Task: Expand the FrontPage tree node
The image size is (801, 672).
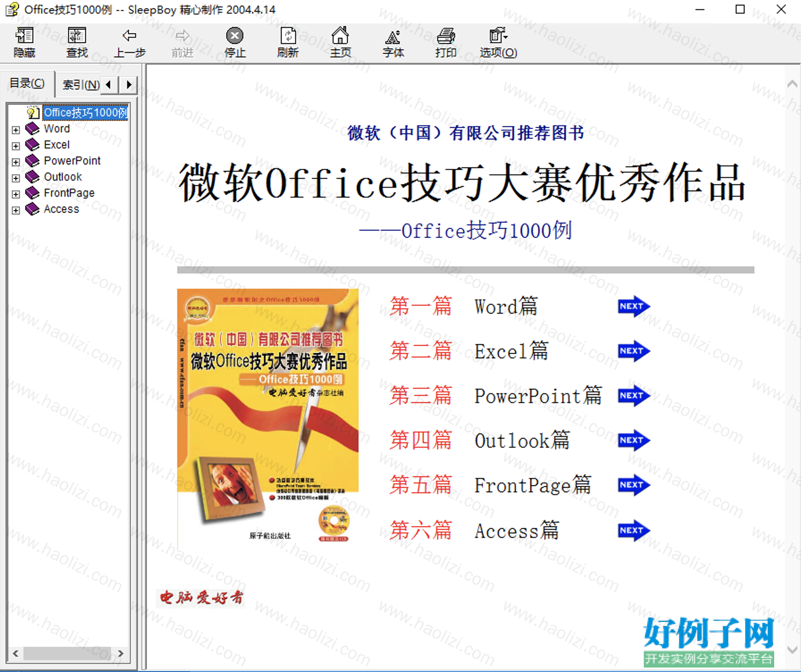Action: pos(16,194)
